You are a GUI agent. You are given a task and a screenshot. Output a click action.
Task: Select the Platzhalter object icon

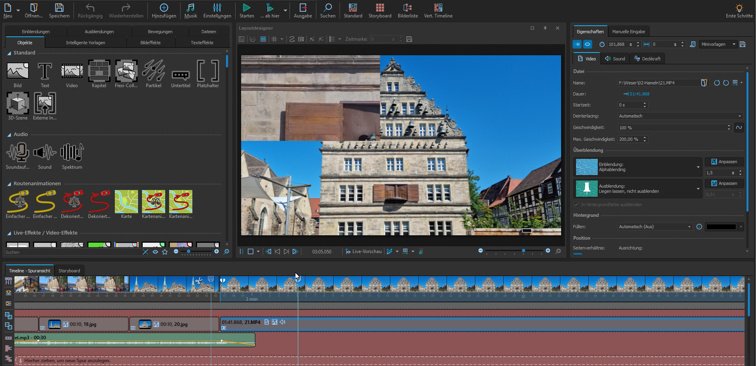[208, 71]
